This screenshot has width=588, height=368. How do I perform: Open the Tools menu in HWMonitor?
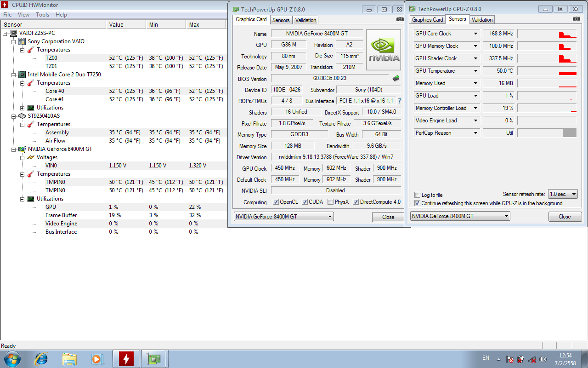click(x=43, y=15)
